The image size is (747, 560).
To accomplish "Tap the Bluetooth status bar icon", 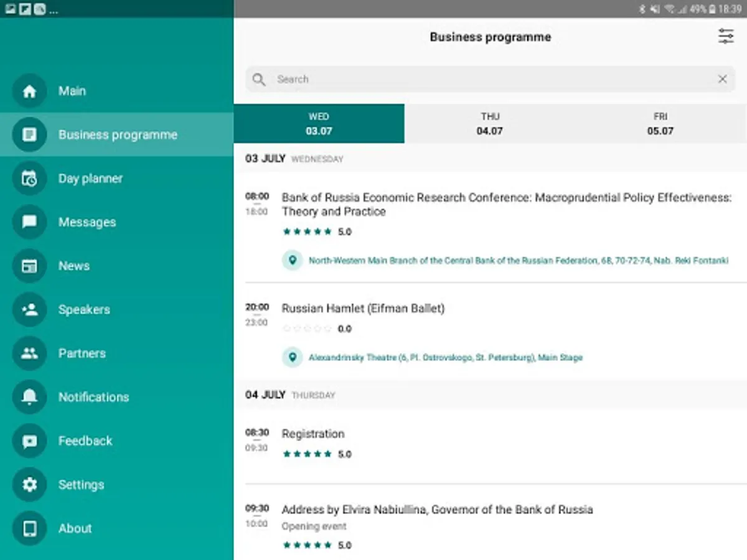I will (642, 9).
